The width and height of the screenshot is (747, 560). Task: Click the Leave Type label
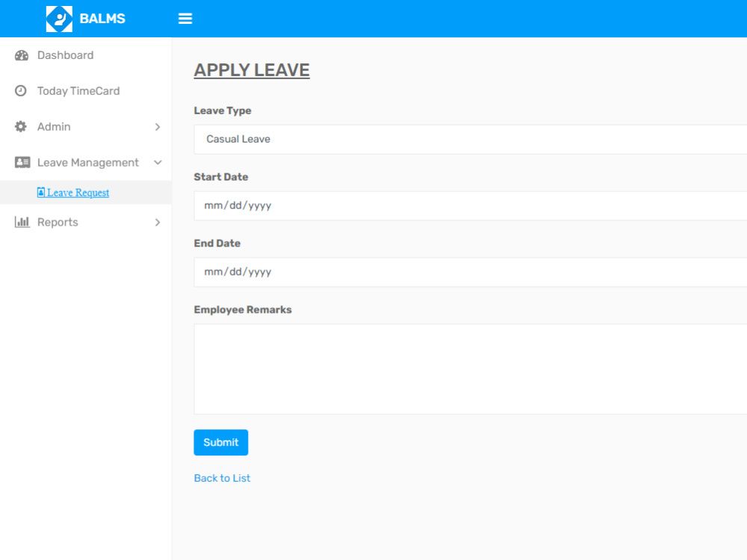pyautogui.click(x=223, y=111)
